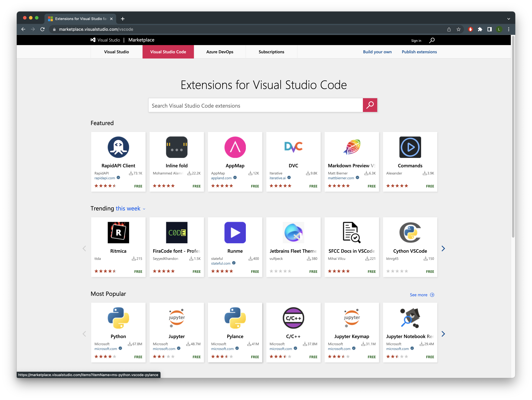
Task: Open the Subscriptions tab
Action: (271, 52)
